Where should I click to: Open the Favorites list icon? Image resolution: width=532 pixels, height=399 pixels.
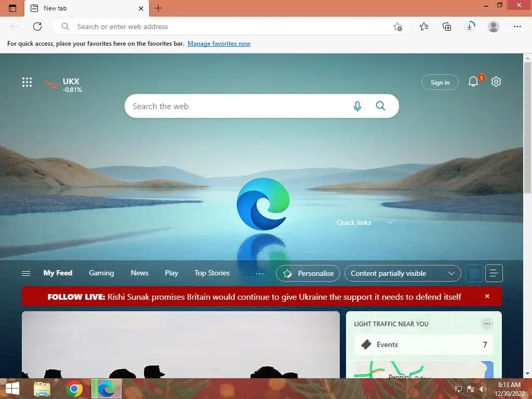[x=424, y=26]
